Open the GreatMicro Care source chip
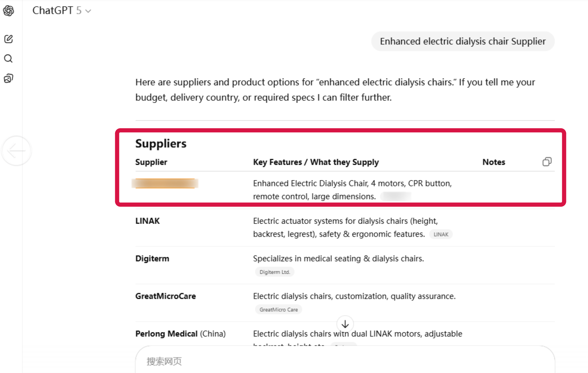The image size is (588, 373). [x=278, y=309]
